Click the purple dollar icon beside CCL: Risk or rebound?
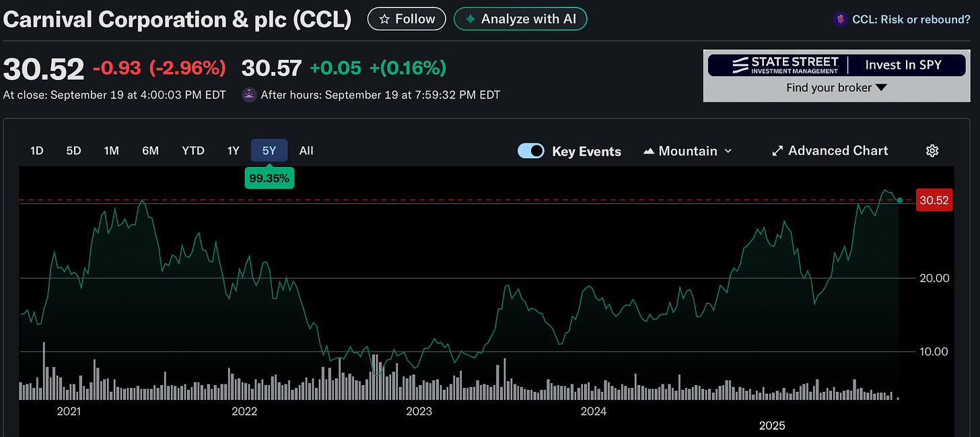The height and width of the screenshot is (437, 980). [x=840, y=20]
